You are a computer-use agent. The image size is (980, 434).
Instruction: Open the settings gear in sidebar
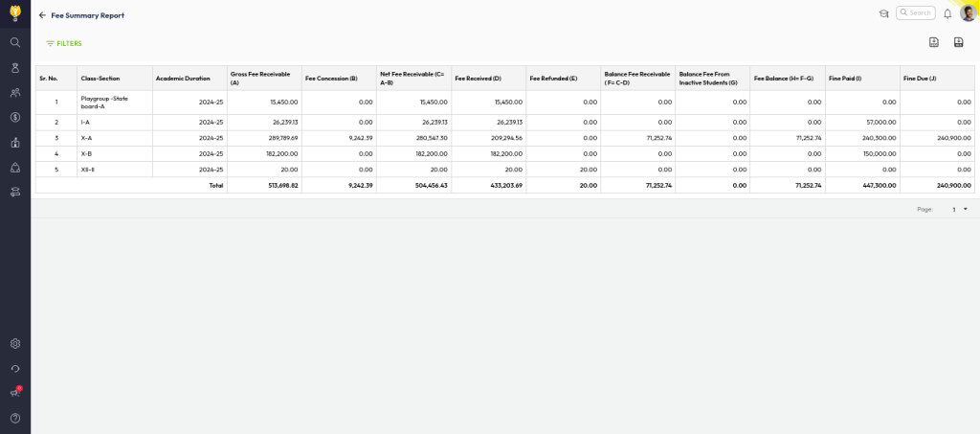(15, 344)
